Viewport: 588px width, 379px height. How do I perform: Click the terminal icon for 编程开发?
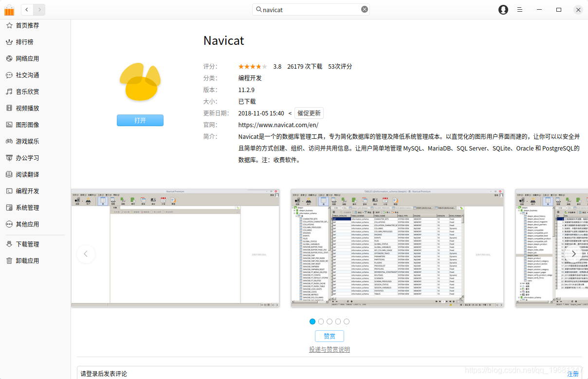click(x=9, y=191)
